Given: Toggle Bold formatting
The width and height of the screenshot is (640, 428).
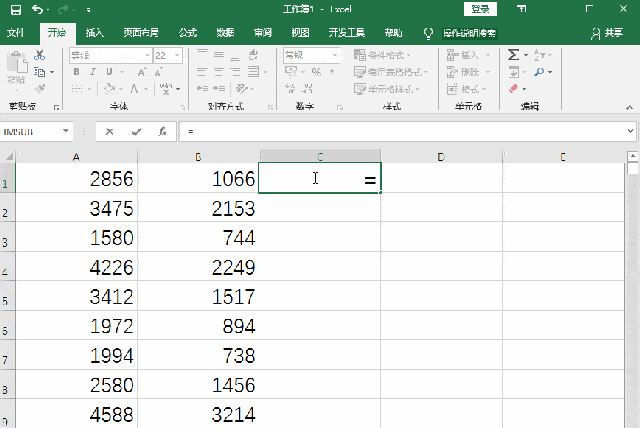Looking at the screenshot, I should [x=76, y=72].
